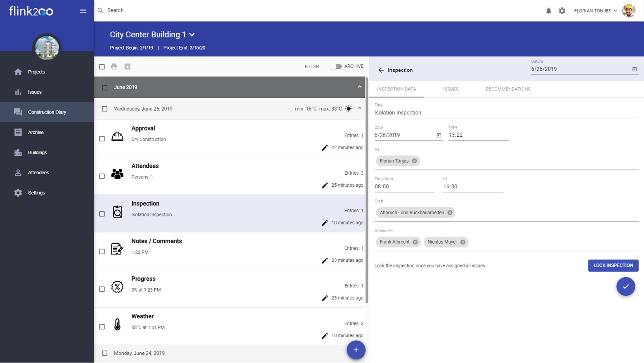Open the hamburger menu next to the logo
Viewport: 644px width, 363px height.
[x=83, y=11]
